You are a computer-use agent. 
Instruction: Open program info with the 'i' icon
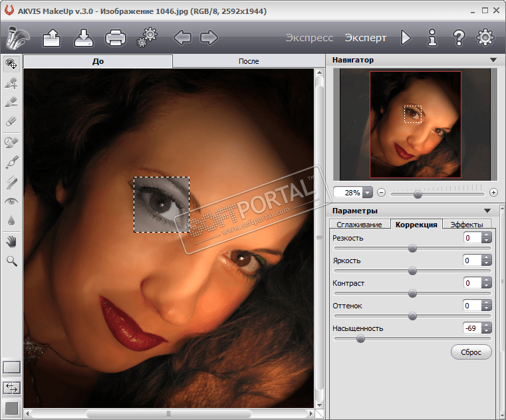coord(432,38)
